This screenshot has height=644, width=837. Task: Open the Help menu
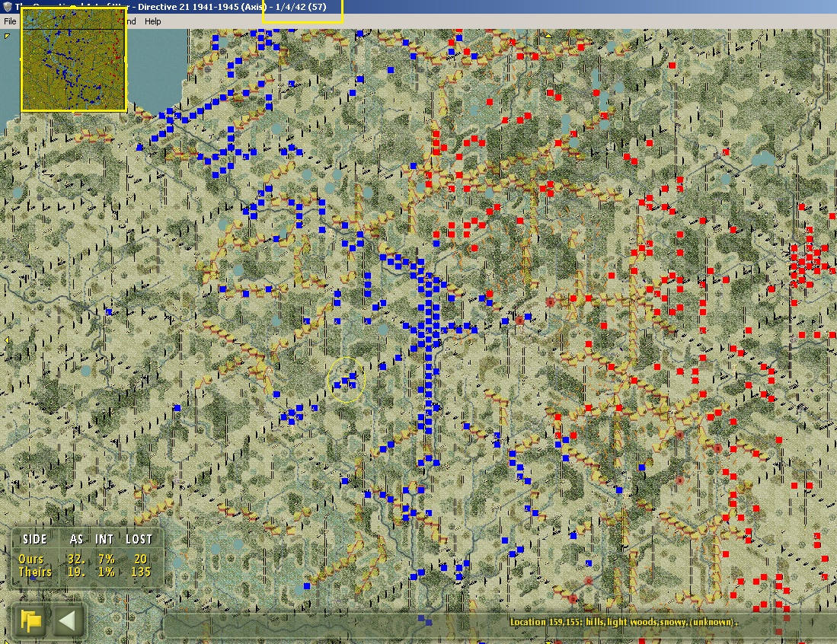tap(152, 21)
